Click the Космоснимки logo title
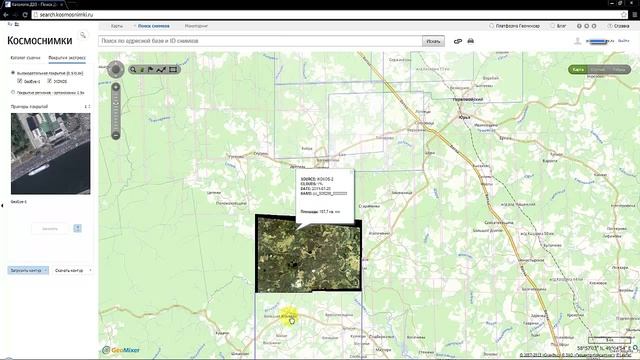640x360 pixels. click(40, 40)
